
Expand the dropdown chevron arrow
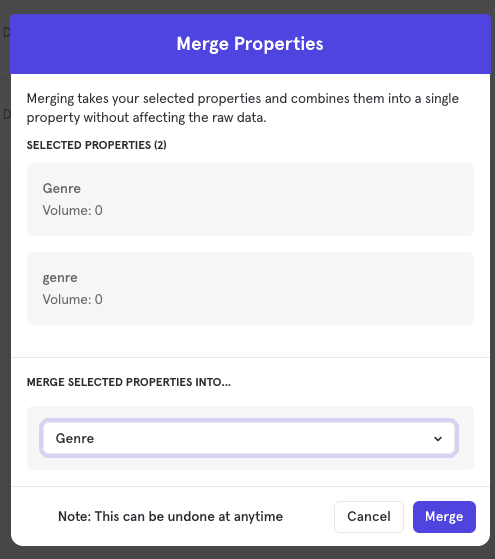(438, 439)
